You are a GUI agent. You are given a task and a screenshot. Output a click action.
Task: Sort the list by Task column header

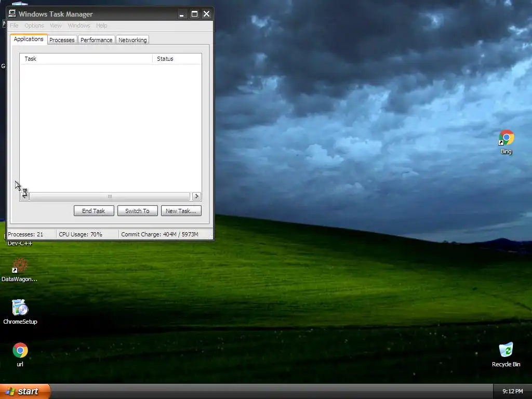pyautogui.click(x=86, y=59)
